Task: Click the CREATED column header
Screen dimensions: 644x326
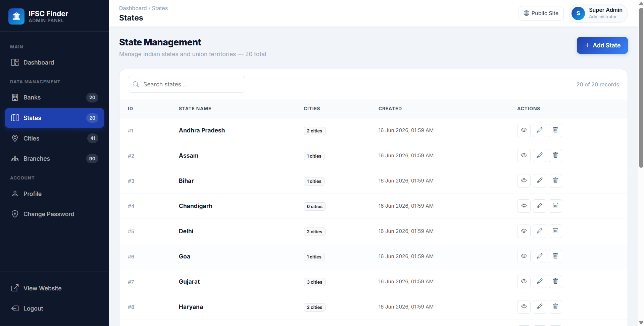Action: pos(390,109)
